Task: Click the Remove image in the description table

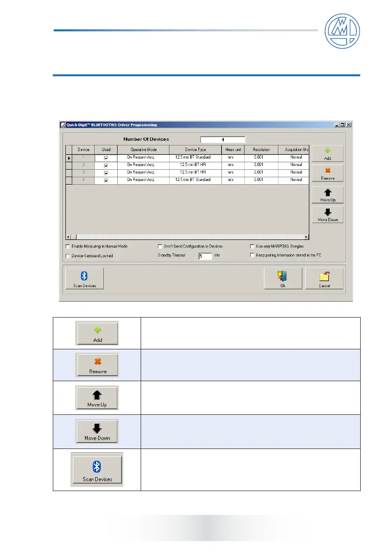Action: click(x=97, y=365)
